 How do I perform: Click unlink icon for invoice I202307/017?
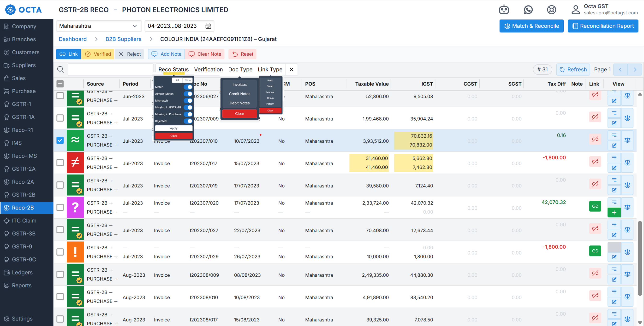595,162
